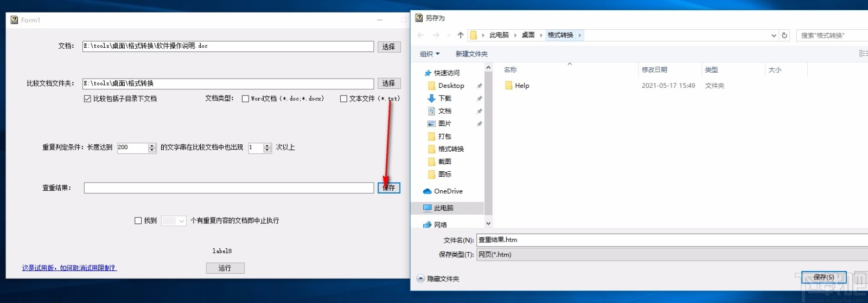Viewport: 868px width, 303px height.
Task: Open 保存类型 file type dropdown
Action: tap(672, 255)
